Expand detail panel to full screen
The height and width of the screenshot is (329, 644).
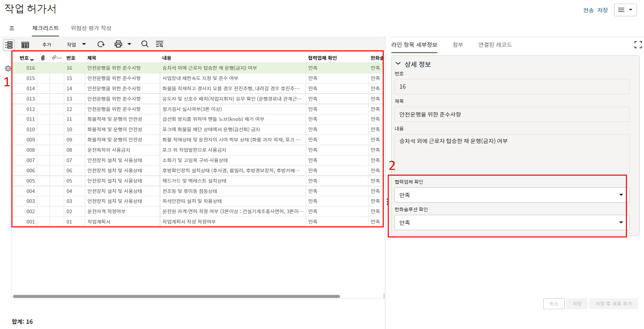[638, 45]
